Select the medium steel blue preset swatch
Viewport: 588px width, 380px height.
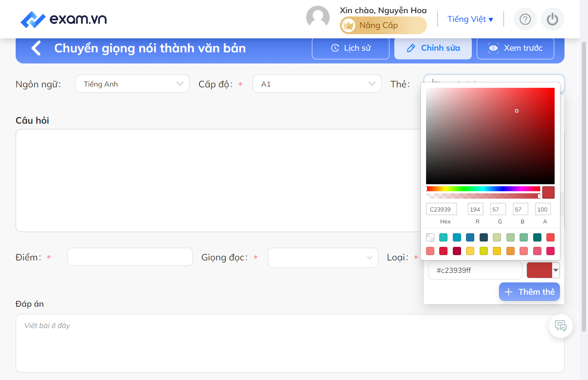click(x=470, y=237)
